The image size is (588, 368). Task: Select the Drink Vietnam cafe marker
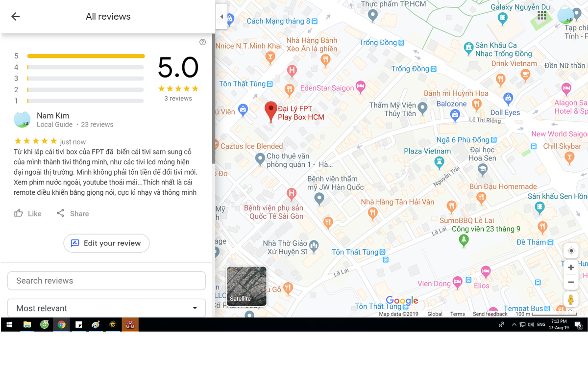[x=525, y=75]
